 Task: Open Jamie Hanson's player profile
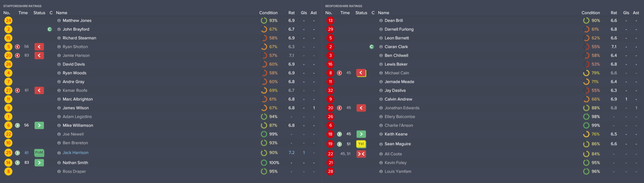click(x=76, y=55)
